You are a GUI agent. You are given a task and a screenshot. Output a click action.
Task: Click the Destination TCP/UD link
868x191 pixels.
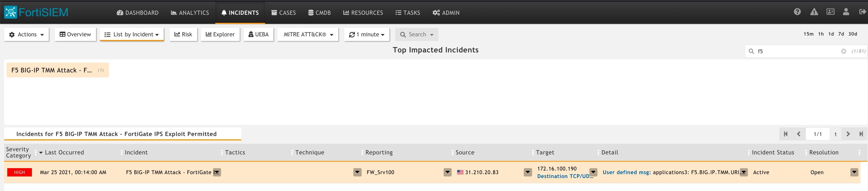[565, 176]
